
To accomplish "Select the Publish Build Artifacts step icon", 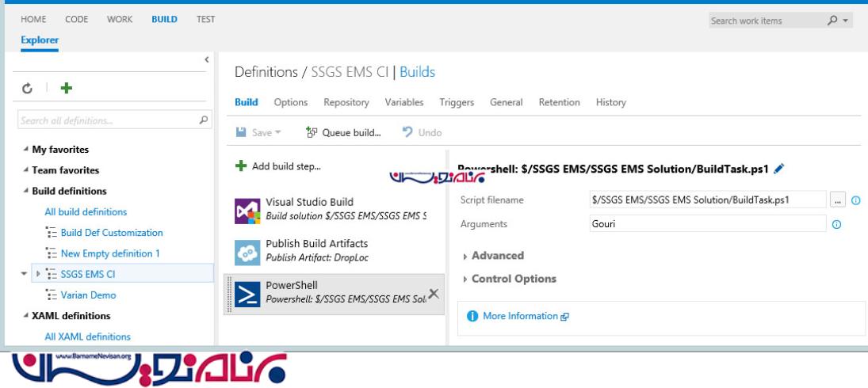I will 243,251.
